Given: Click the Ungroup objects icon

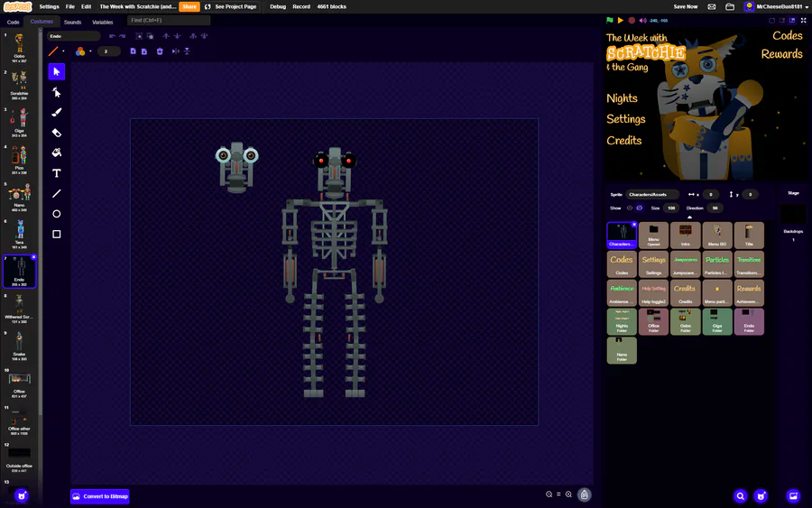Looking at the screenshot, I should coord(150,36).
